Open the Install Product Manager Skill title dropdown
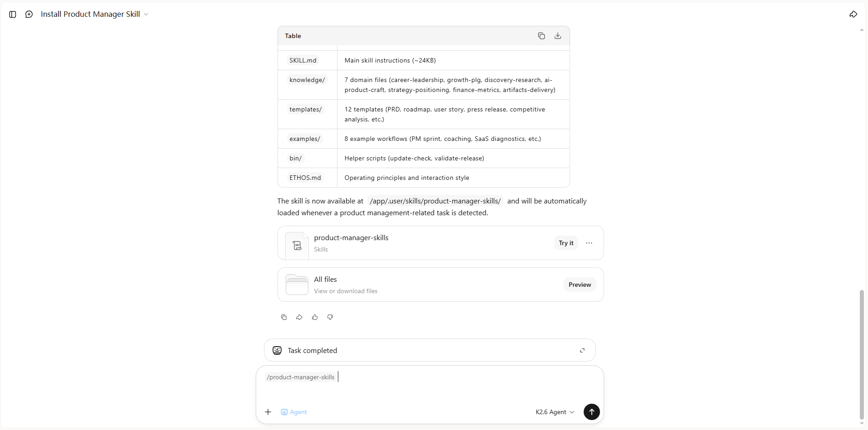868x430 pixels. pyautogui.click(x=94, y=14)
